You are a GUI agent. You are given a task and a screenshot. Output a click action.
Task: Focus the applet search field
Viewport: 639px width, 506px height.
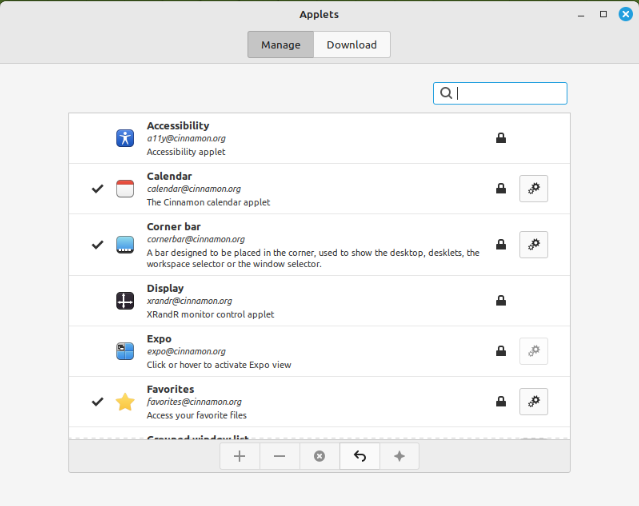pyautogui.click(x=500, y=93)
